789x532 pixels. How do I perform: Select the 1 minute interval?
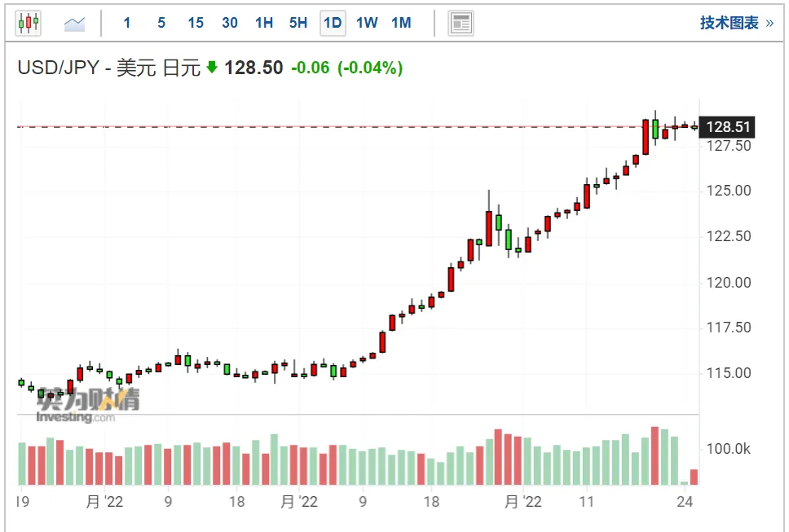[x=127, y=23]
